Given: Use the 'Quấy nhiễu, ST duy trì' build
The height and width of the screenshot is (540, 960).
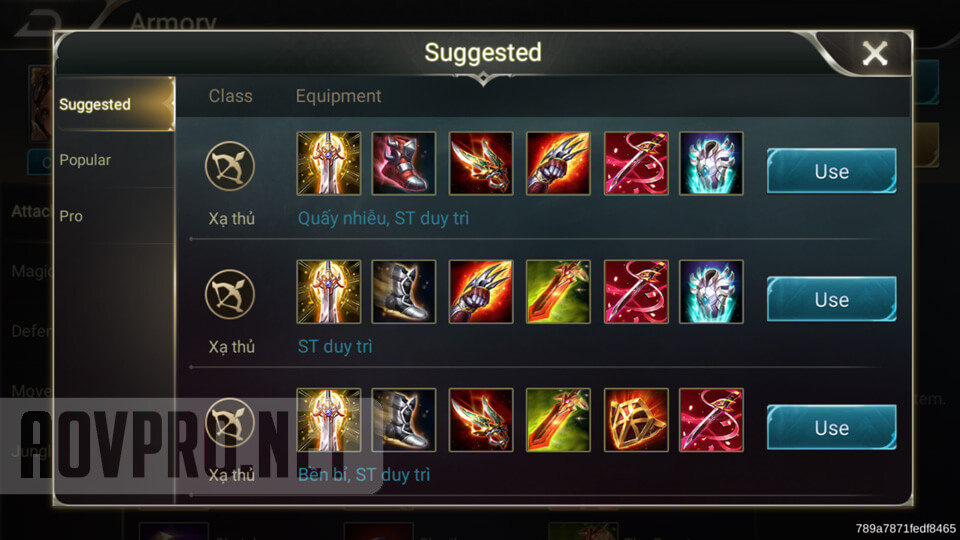Looking at the screenshot, I should click(831, 171).
